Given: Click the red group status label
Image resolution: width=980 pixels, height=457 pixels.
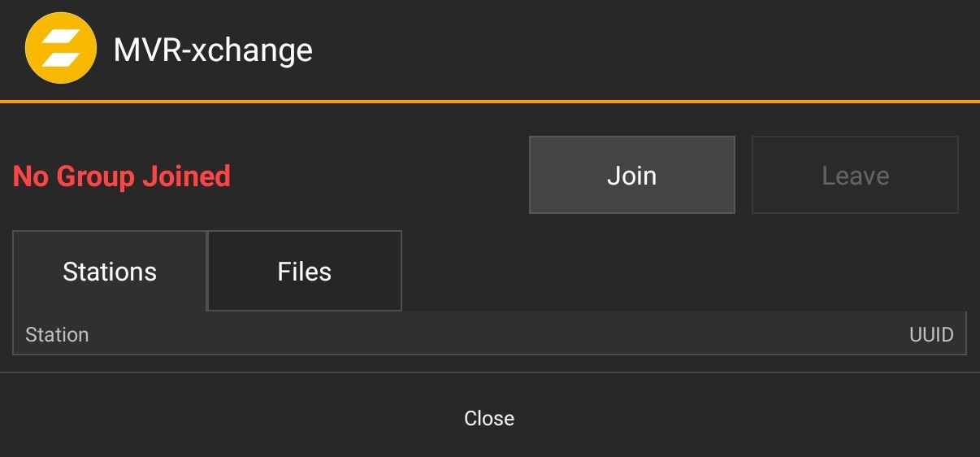Looking at the screenshot, I should pos(122,176).
